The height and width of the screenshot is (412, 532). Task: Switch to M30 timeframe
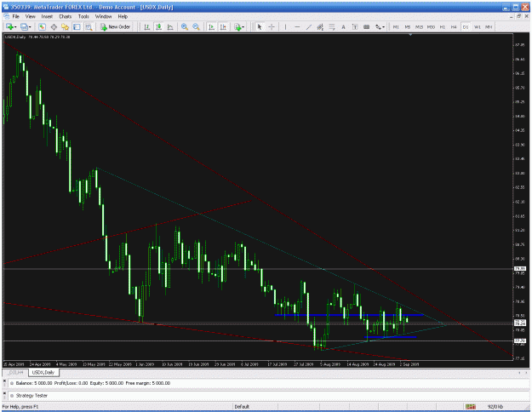pos(431,26)
